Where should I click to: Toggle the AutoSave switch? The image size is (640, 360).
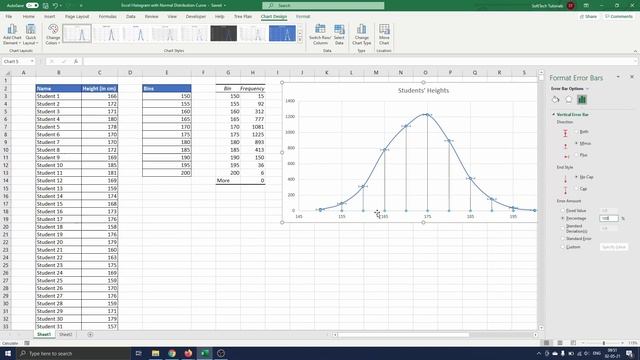(32, 5)
